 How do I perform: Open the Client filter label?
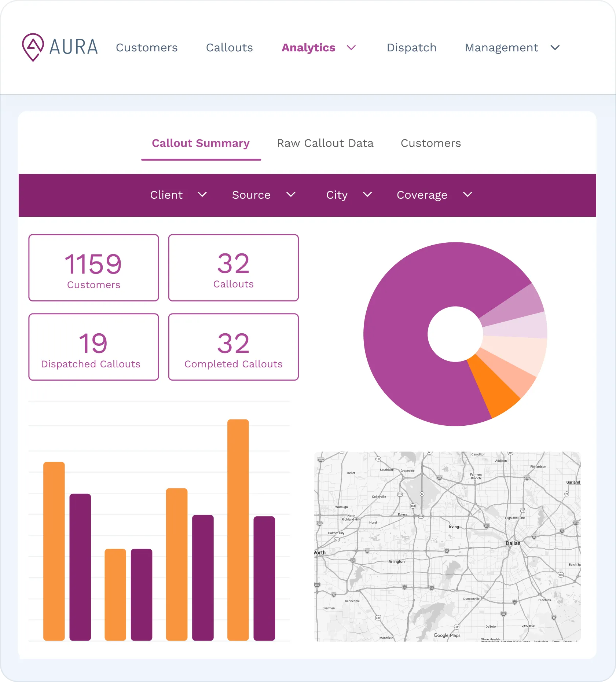(166, 195)
